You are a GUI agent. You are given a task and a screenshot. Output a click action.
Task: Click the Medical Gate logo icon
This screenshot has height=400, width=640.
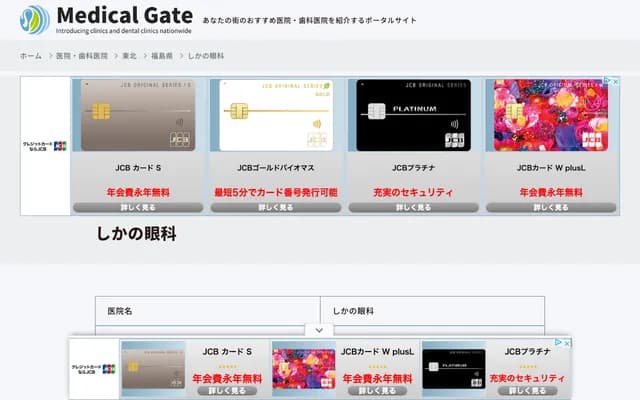tap(35, 20)
